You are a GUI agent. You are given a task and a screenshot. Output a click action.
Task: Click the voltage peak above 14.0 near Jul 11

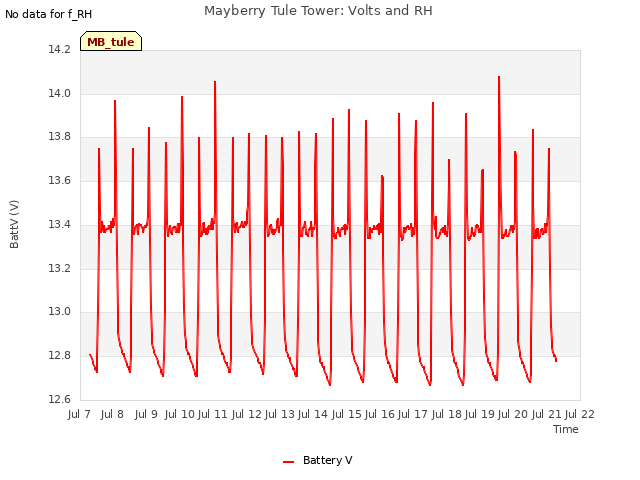[215, 82]
